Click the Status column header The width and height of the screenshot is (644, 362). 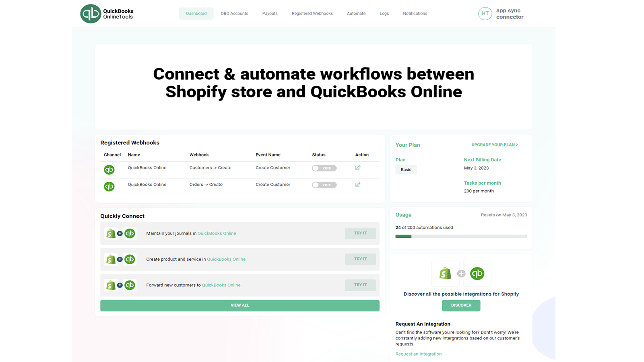(319, 155)
